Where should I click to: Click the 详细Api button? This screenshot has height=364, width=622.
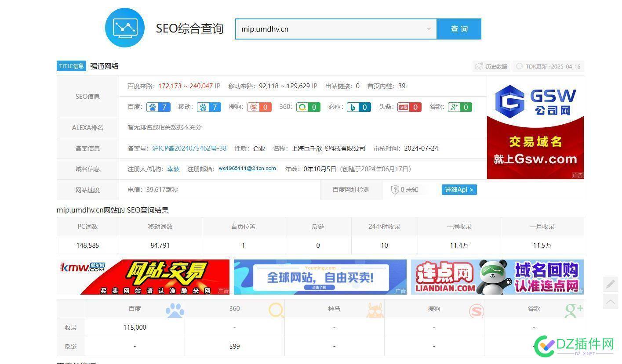click(459, 190)
